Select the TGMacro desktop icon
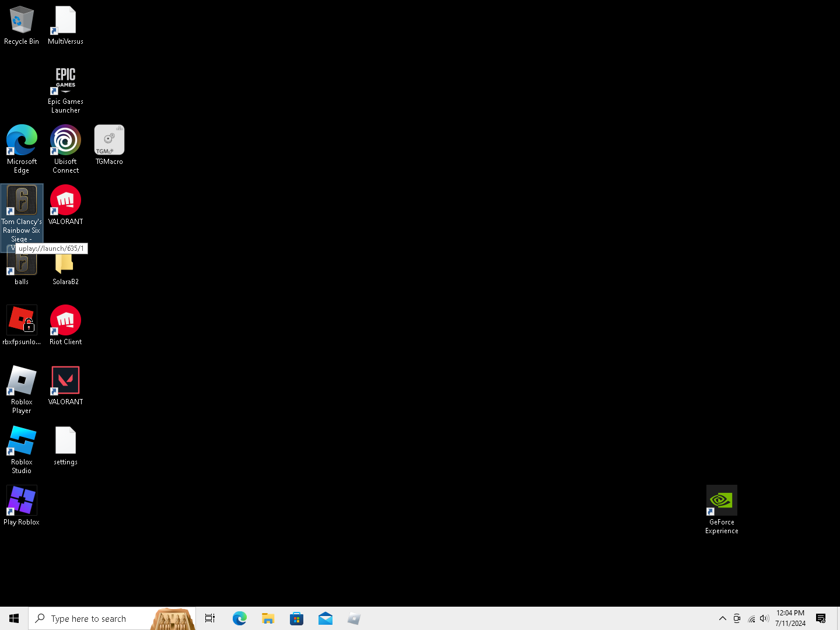 (109, 145)
